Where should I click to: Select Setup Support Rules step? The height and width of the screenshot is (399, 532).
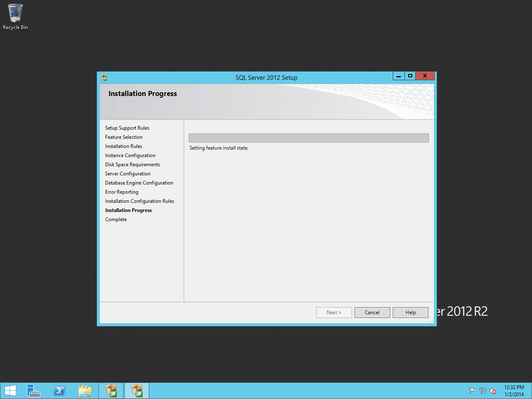coord(127,128)
